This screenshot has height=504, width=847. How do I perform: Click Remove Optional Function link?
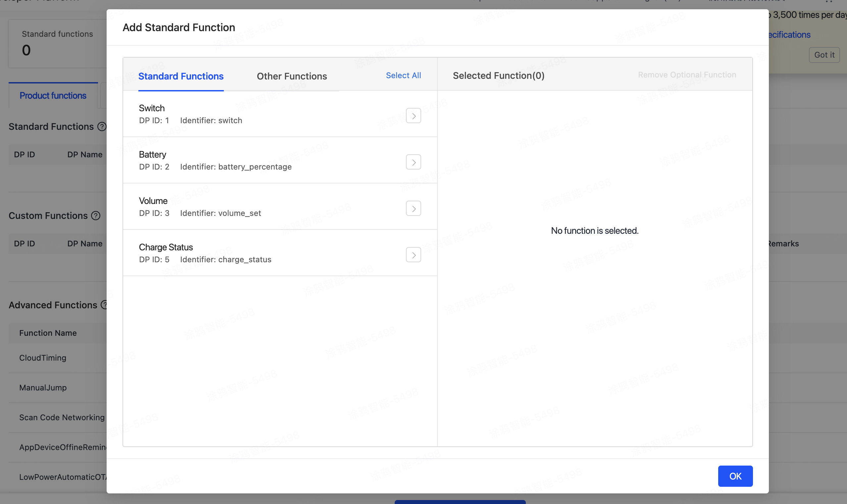click(687, 75)
